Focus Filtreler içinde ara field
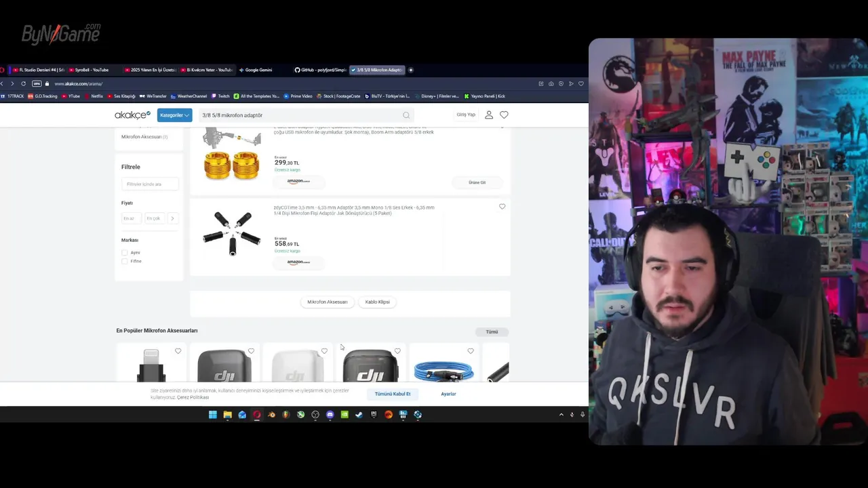 [x=150, y=184]
